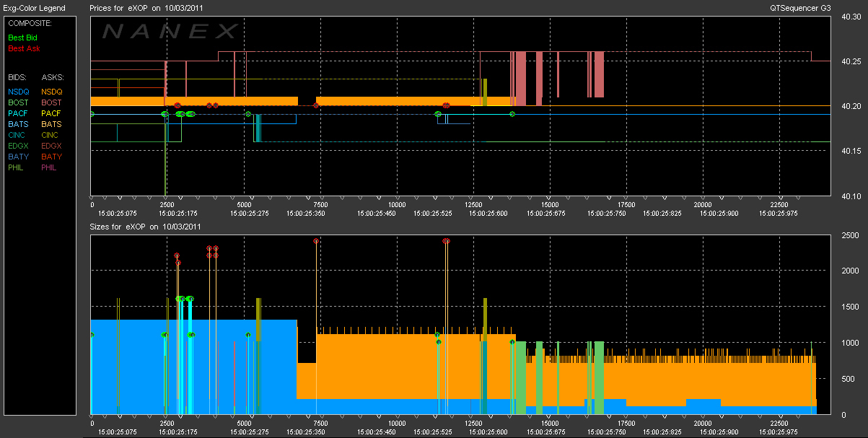Select PACF in the bids column
Viewport: 868px width, 438px height.
tap(18, 113)
